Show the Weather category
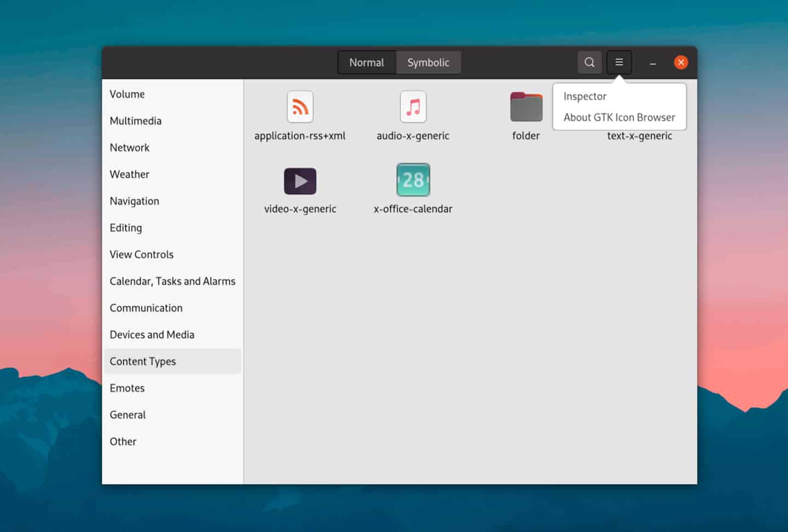Screen dimensions: 788x532 tap(172, 175)
